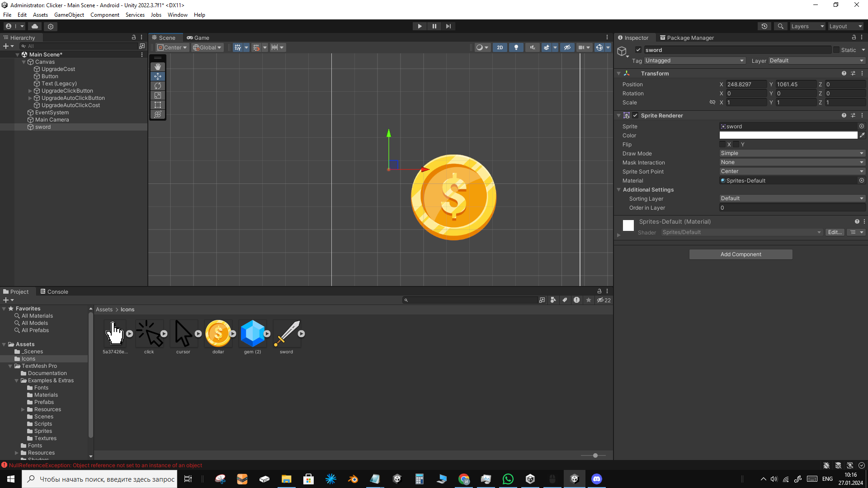The height and width of the screenshot is (488, 868).
Task: Toggle Sprite Renderer enabled checkbox
Action: (635, 115)
